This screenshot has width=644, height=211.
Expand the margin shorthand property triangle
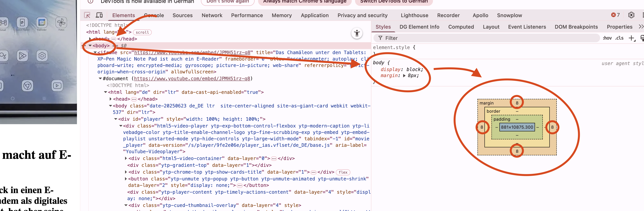tap(404, 76)
